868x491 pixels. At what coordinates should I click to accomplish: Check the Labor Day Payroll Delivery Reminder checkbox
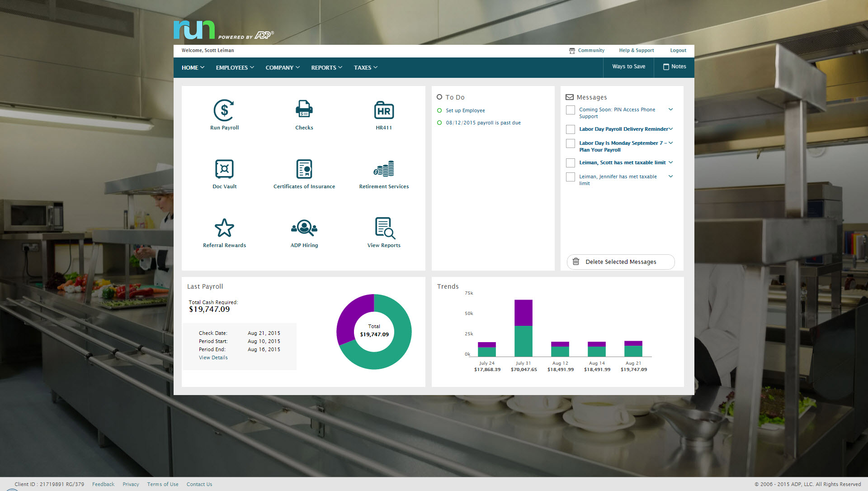(571, 129)
